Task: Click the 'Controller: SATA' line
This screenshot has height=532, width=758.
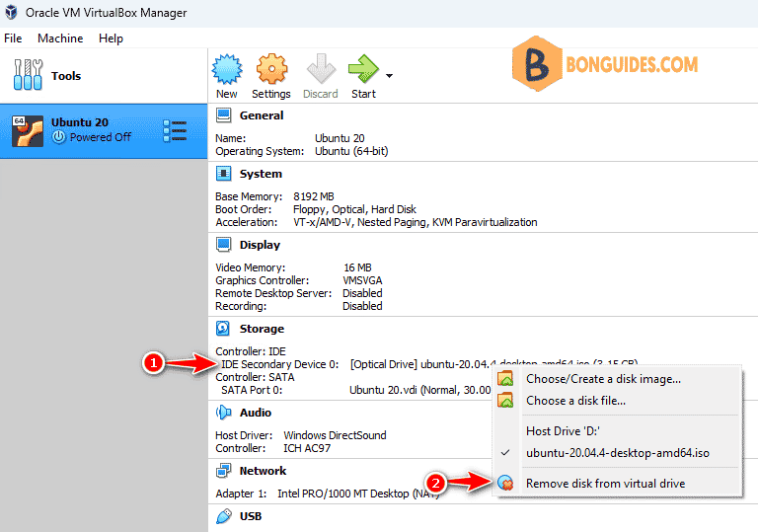Action: coord(255,377)
